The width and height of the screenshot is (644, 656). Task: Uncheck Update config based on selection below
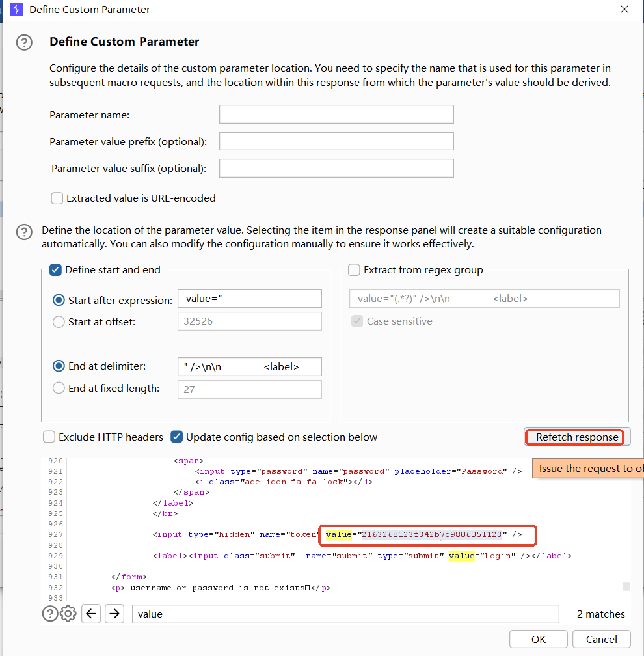(176, 437)
